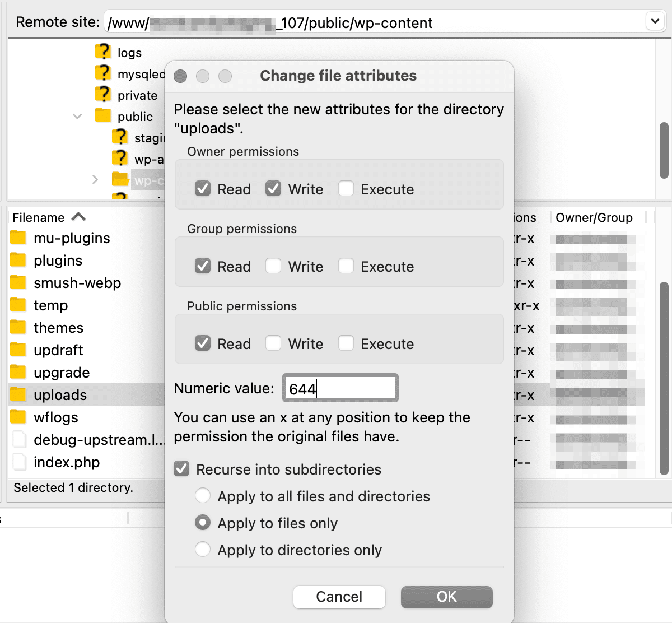Sort by Owner/Group column header
This screenshot has height=623, width=672.
click(x=594, y=217)
